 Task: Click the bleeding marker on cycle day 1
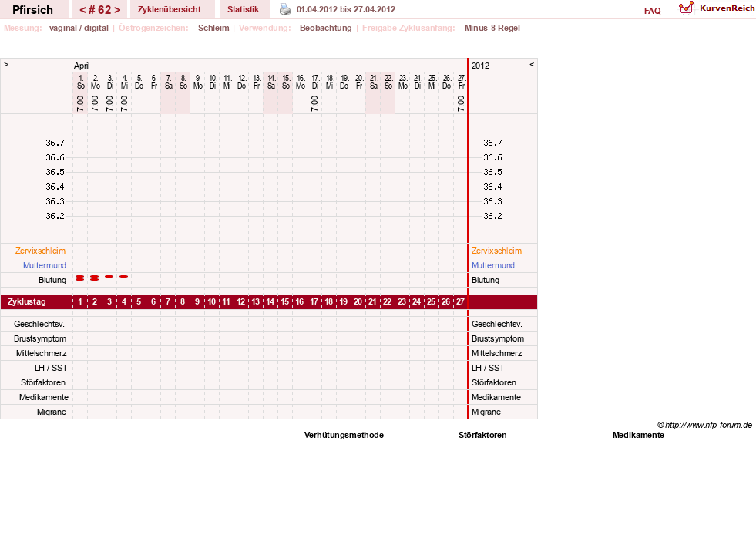click(80, 278)
